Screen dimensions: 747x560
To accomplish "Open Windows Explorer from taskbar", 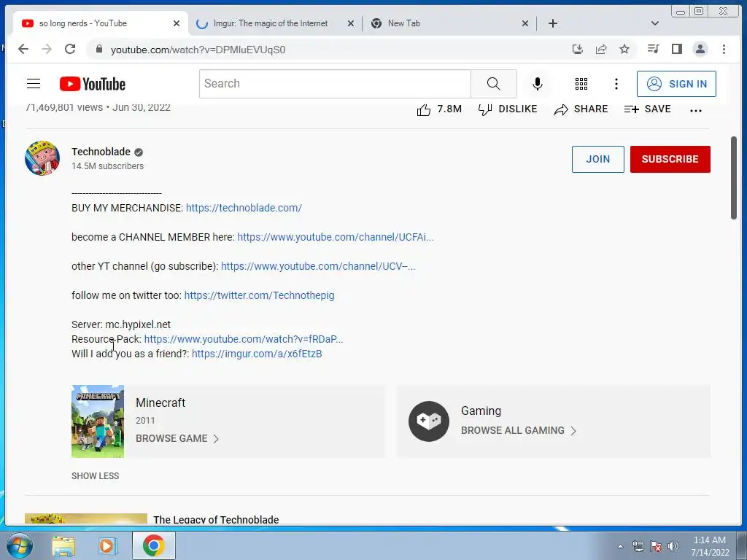I will click(63, 545).
